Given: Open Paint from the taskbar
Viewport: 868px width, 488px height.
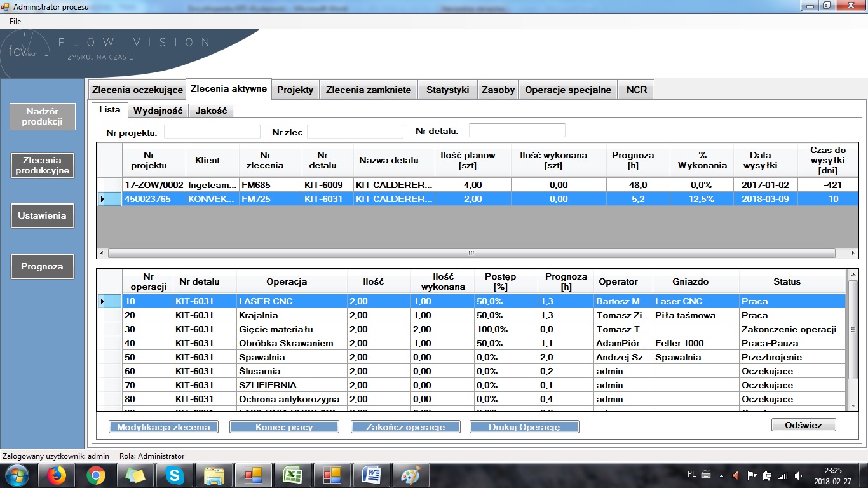Looking at the screenshot, I should (411, 475).
